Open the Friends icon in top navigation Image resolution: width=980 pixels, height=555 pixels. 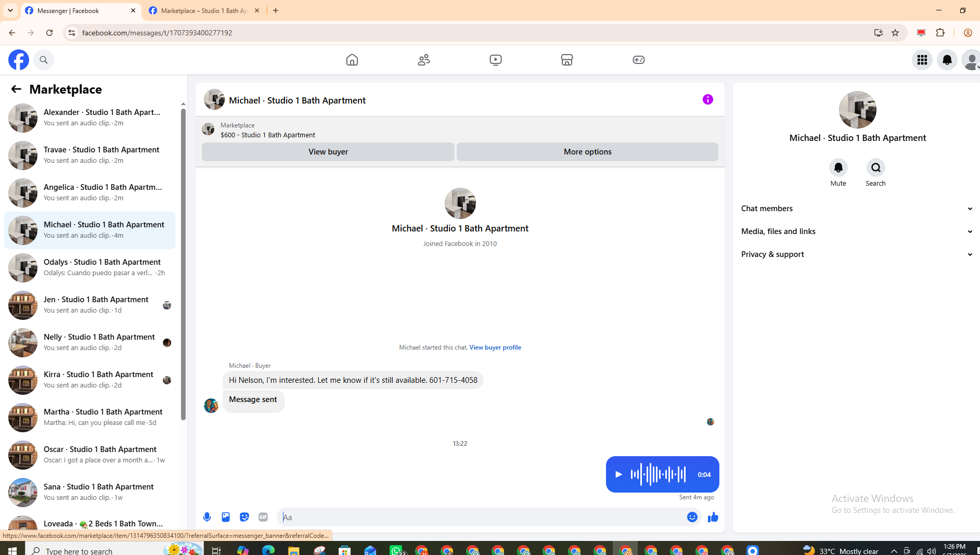[424, 60]
